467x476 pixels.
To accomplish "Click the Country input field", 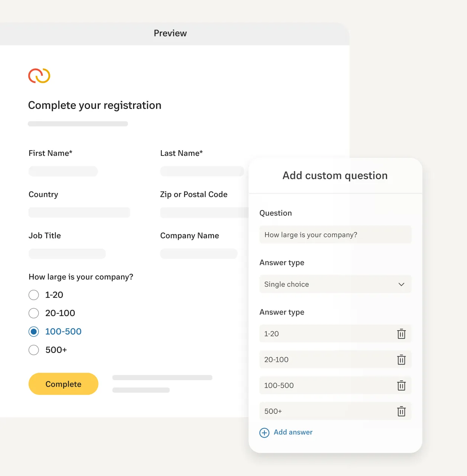I will pyautogui.click(x=79, y=213).
